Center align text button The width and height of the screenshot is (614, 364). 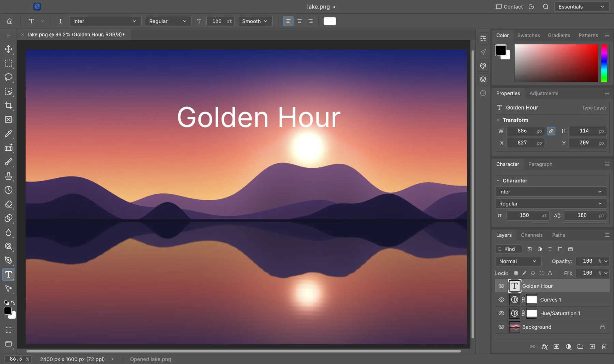pyautogui.click(x=299, y=21)
